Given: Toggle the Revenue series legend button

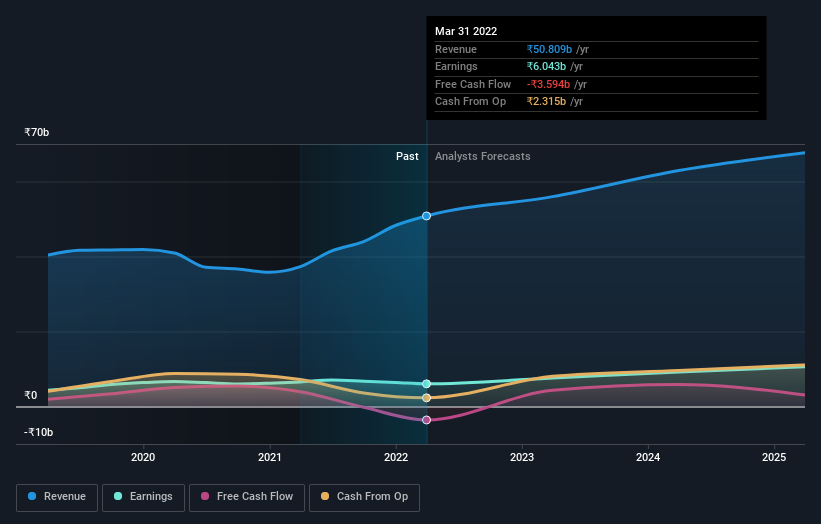Looking at the screenshot, I should coord(57,497).
